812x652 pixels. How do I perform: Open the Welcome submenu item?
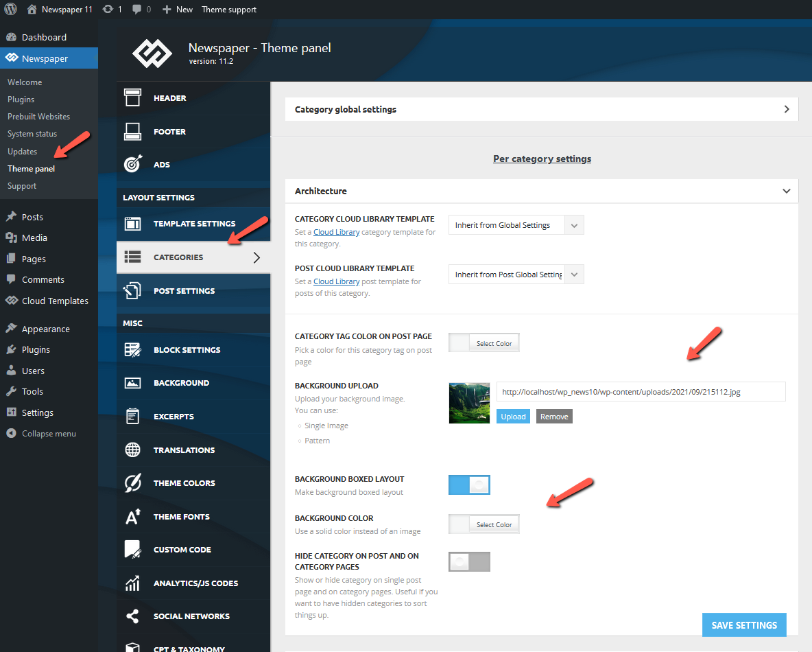point(25,82)
